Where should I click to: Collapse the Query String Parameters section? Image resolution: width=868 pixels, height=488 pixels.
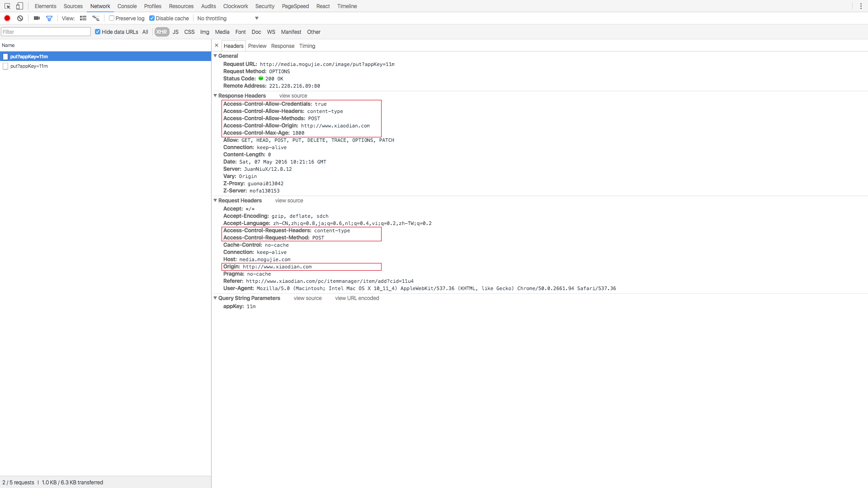[x=215, y=298]
